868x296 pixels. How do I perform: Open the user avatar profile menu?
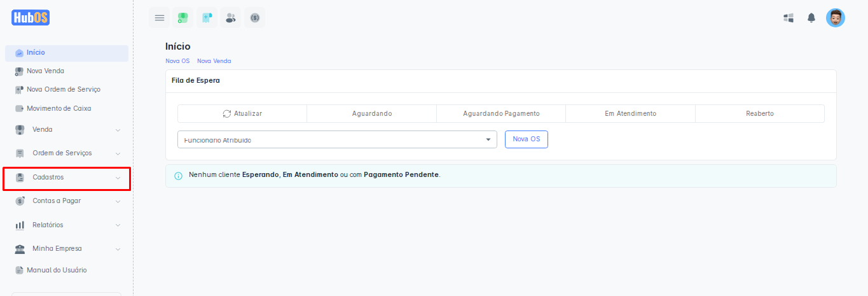click(835, 18)
